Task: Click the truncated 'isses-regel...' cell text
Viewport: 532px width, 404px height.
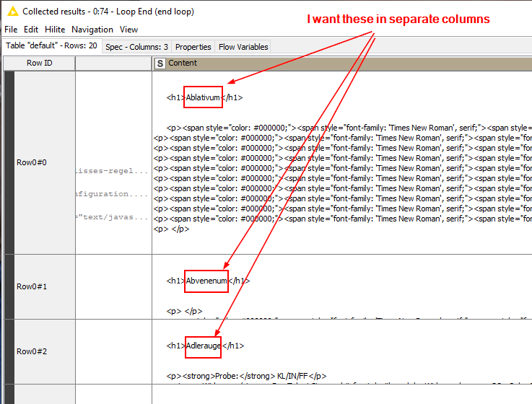Action: [113, 171]
